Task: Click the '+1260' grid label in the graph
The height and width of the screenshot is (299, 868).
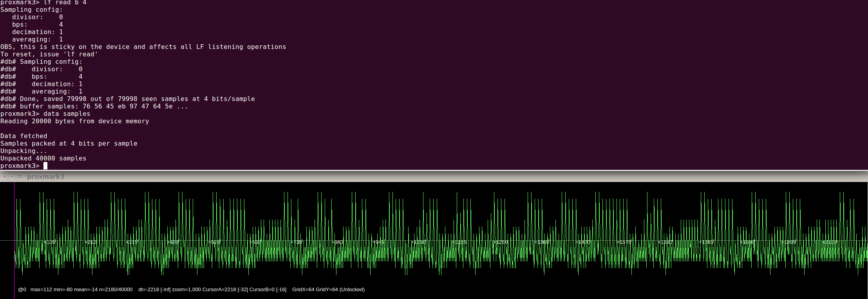Action: point(501,242)
